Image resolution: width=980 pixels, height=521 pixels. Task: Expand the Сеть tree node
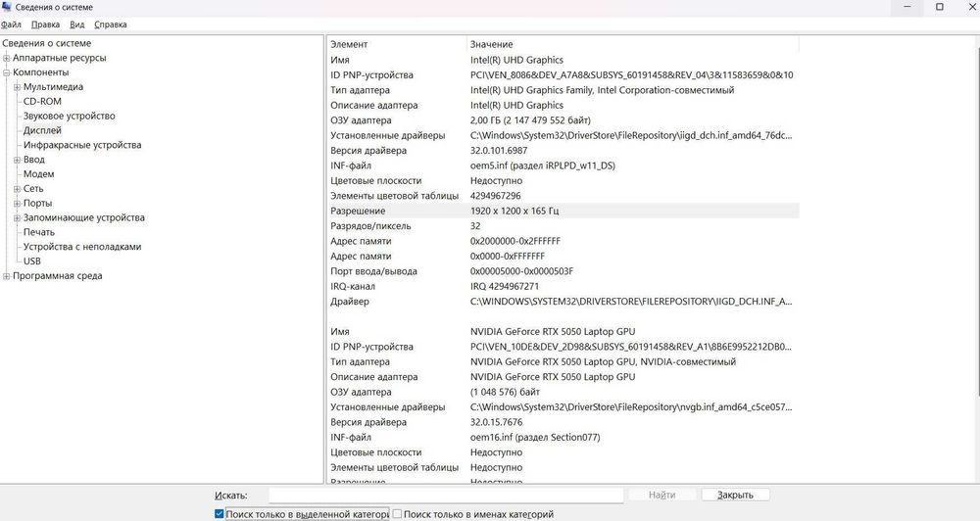[17, 189]
